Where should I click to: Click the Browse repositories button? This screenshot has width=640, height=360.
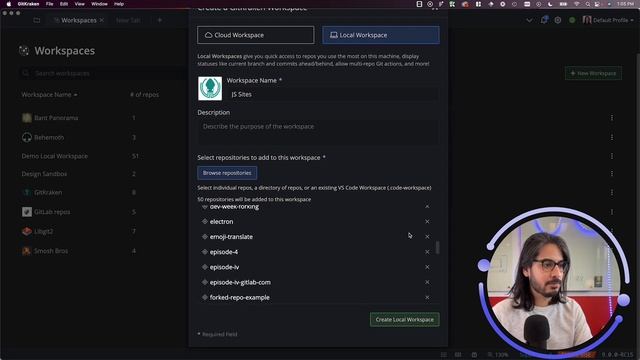pos(227,173)
